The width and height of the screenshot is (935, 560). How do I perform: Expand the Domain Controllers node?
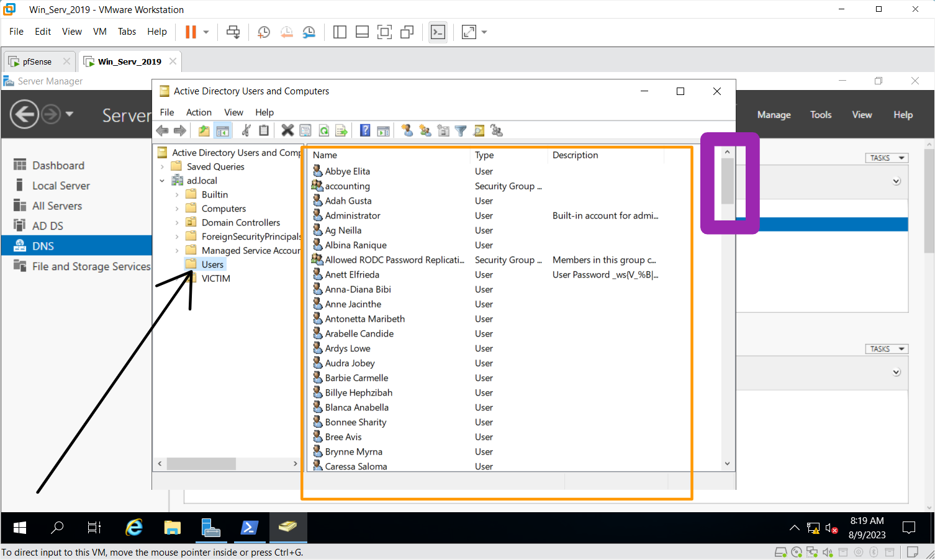[177, 222]
